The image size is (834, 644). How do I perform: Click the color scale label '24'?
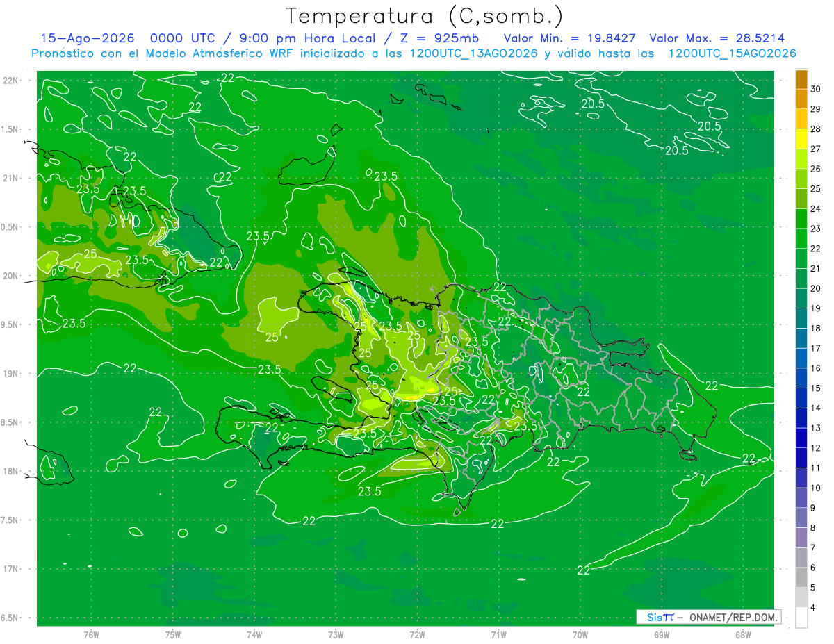815,209
